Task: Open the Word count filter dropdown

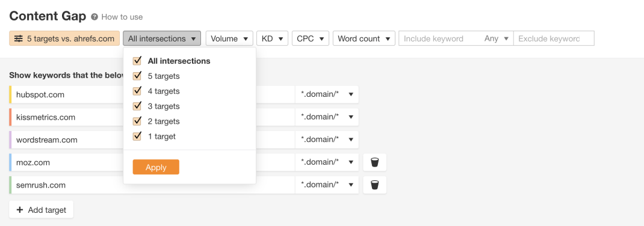Action: [364, 38]
